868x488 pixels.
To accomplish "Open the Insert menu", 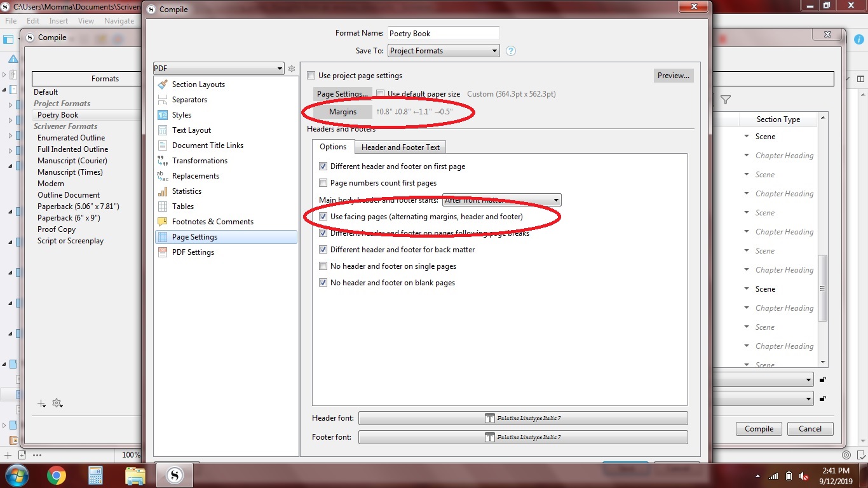I will [x=58, y=21].
